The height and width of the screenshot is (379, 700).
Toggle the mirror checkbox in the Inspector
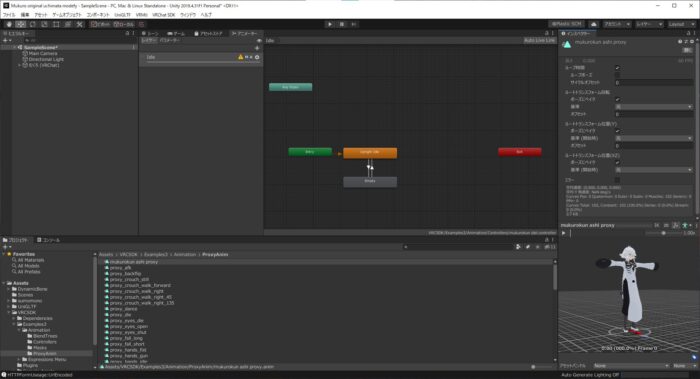(x=617, y=180)
